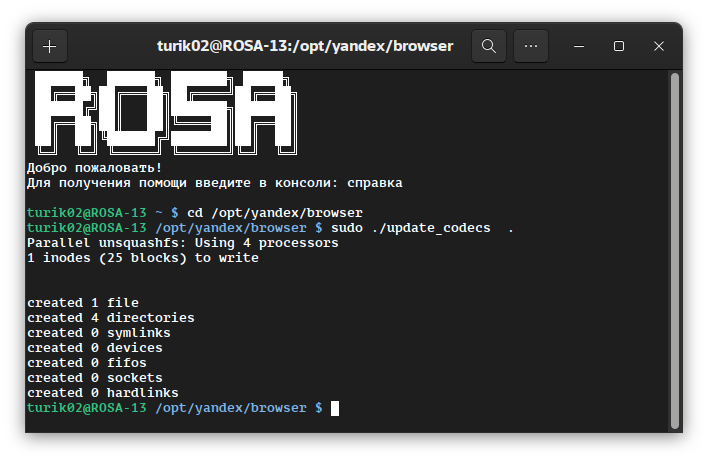Click the command 'cd /opt/yandex/browser'

point(275,213)
